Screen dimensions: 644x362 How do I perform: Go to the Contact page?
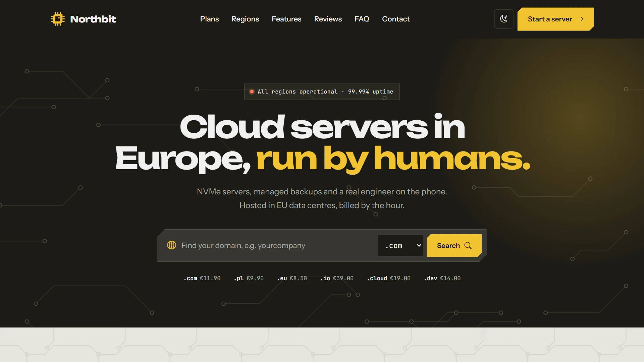tap(396, 19)
